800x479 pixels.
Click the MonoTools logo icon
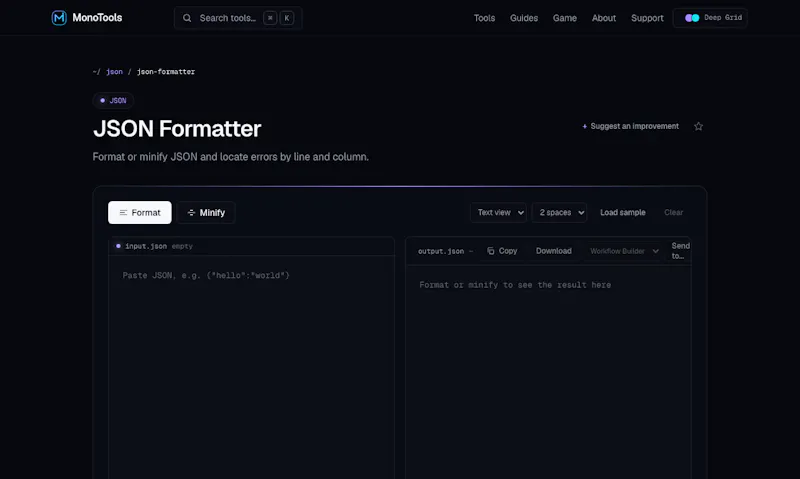tap(59, 18)
